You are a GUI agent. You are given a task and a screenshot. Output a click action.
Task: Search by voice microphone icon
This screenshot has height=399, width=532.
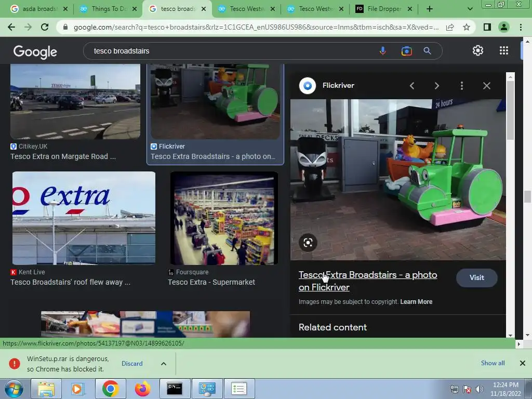coord(383,51)
